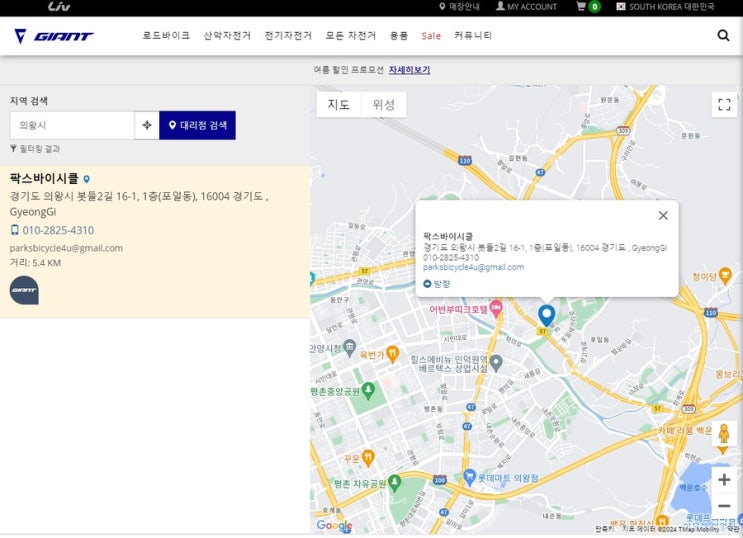
Task: Call store phone 010-2825-4310 in list
Action: coord(58,230)
